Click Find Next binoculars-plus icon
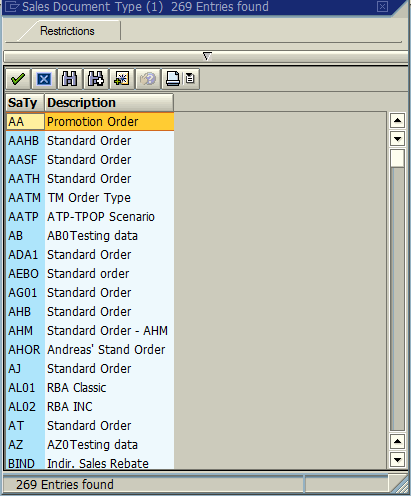Image resolution: width=411 pixels, height=496 pixels. (x=96, y=79)
